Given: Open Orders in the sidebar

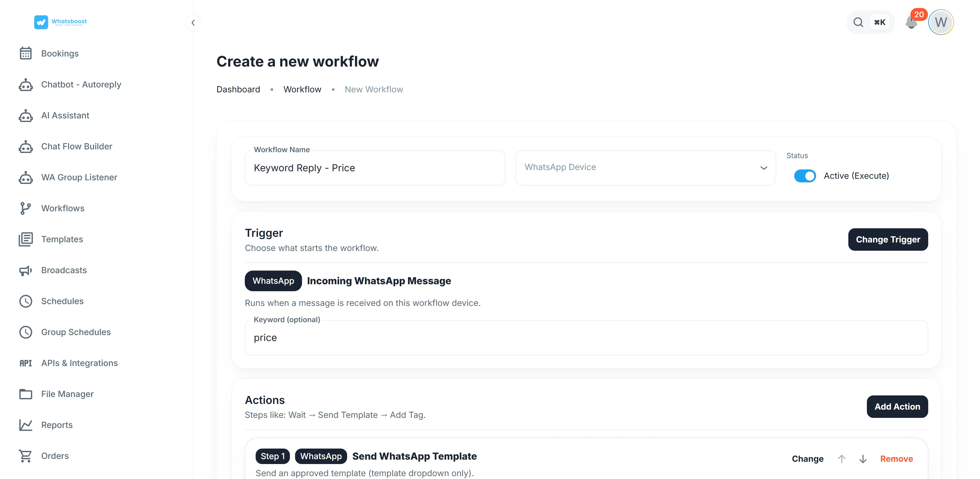Looking at the screenshot, I should [x=55, y=456].
